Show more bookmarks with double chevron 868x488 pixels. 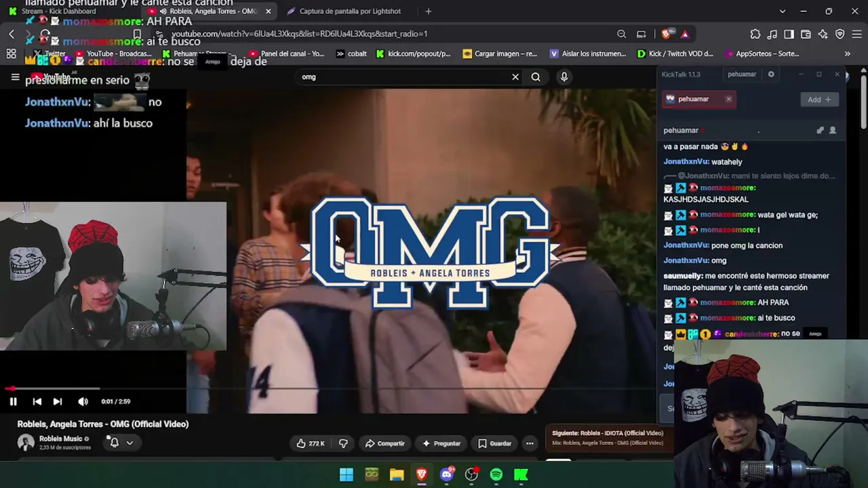tap(847, 54)
